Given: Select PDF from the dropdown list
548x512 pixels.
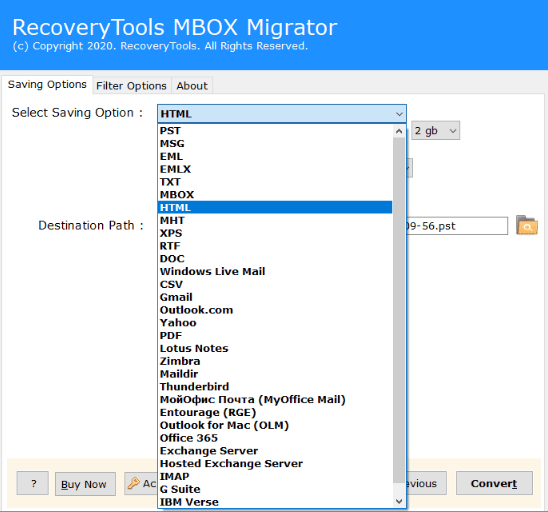Looking at the screenshot, I should pos(275,336).
